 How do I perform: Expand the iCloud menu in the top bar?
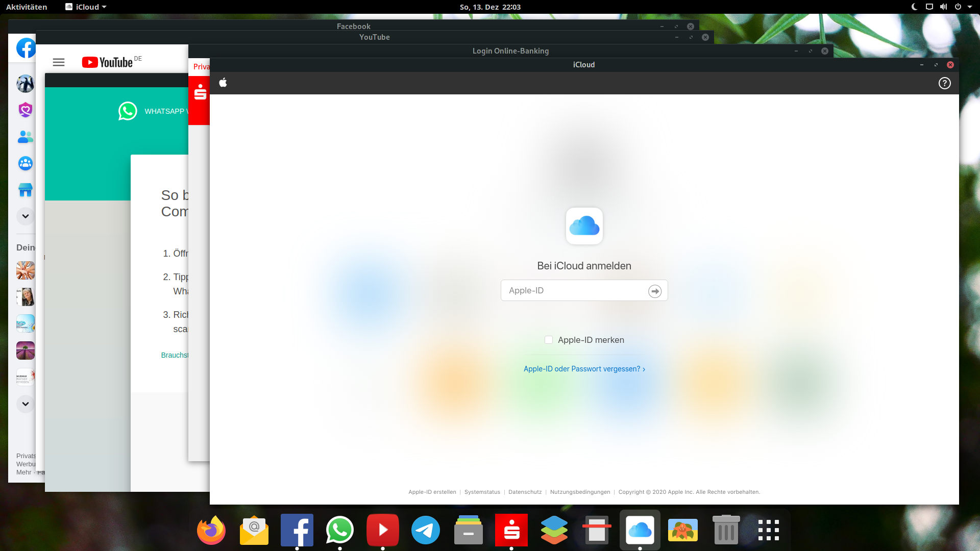pos(85,7)
